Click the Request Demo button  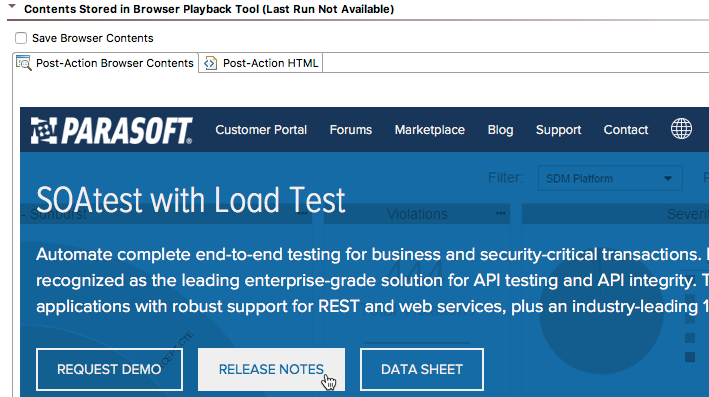(x=109, y=369)
